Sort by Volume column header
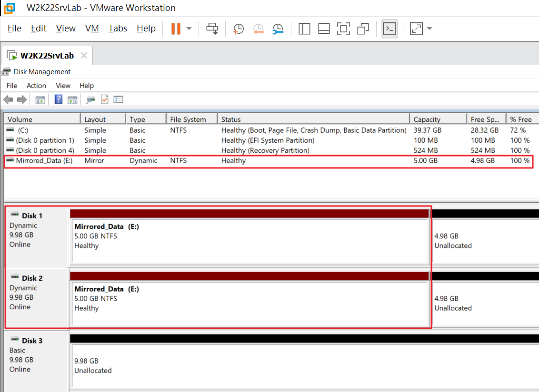This screenshot has height=392, width=539. click(x=42, y=119)
